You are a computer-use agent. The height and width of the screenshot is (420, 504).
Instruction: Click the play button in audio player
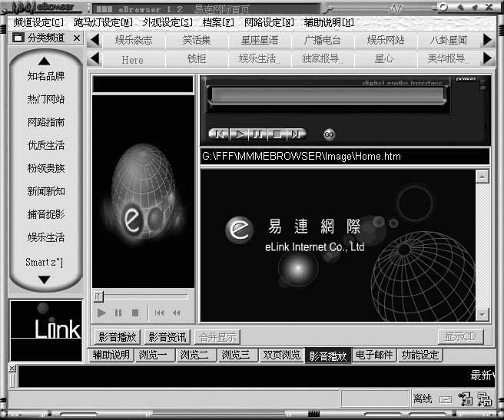coord(239,134)
